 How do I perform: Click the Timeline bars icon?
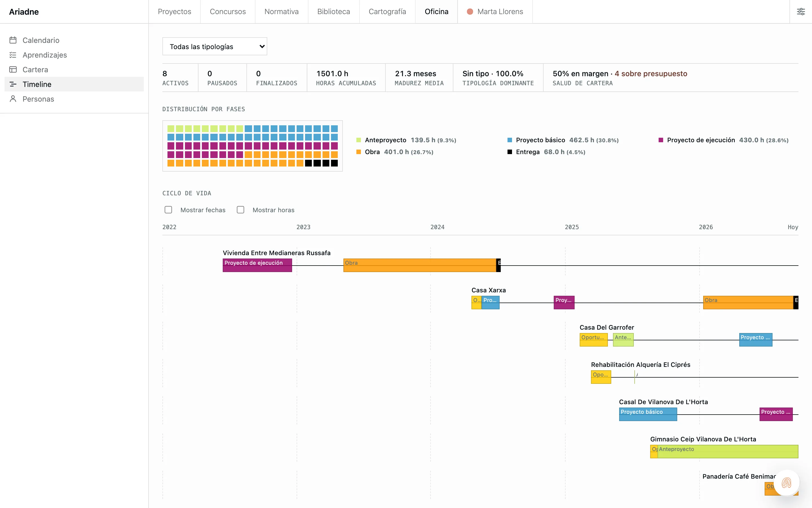(x=13, y=84)
